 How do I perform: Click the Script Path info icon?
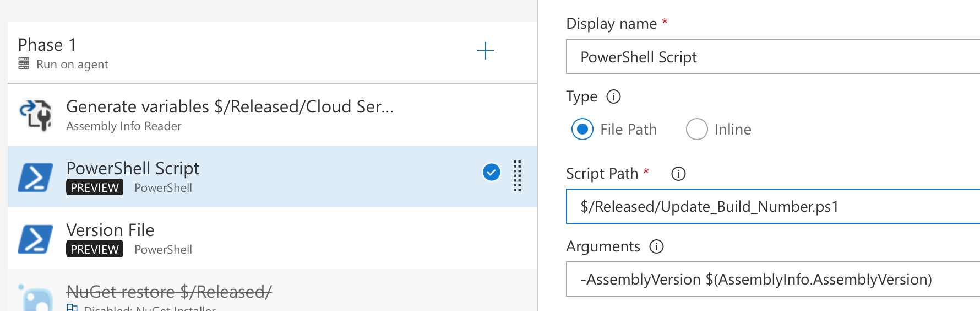678,174
